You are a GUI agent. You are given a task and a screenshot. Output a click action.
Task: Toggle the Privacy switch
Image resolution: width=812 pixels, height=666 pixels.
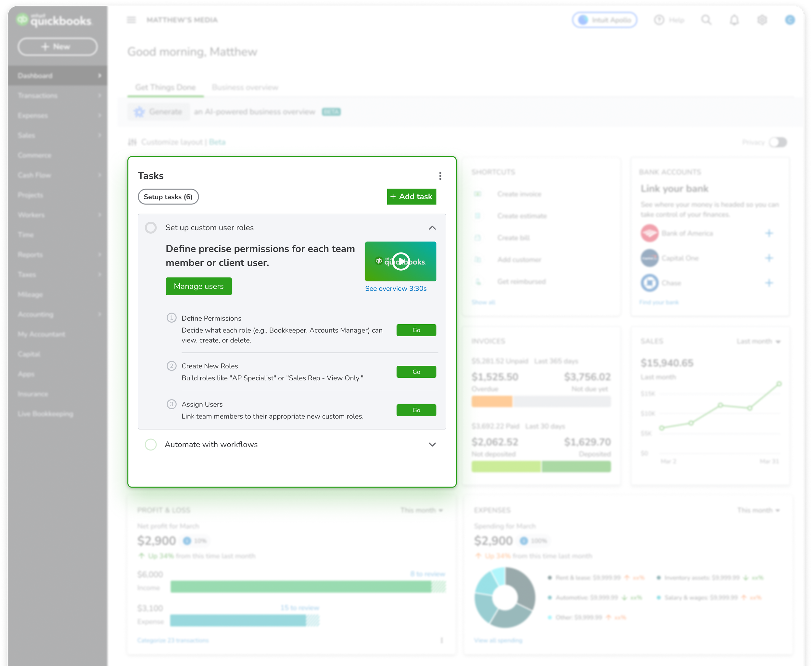tap(778, 142)
